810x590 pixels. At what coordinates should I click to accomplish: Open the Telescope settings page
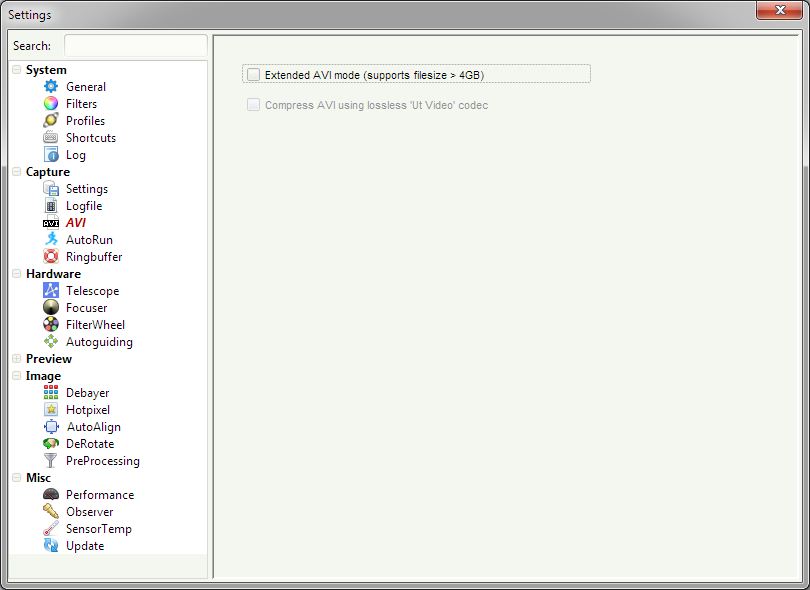92,291
